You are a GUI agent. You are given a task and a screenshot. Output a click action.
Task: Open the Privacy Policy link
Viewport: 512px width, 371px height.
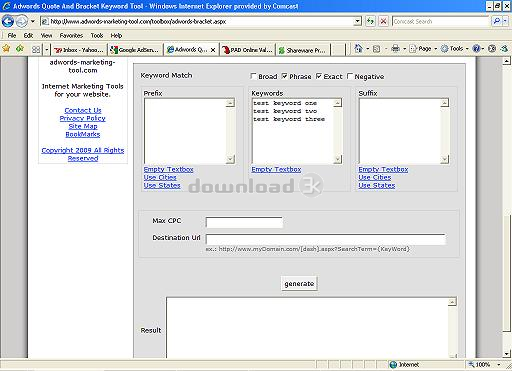(83, 118)
